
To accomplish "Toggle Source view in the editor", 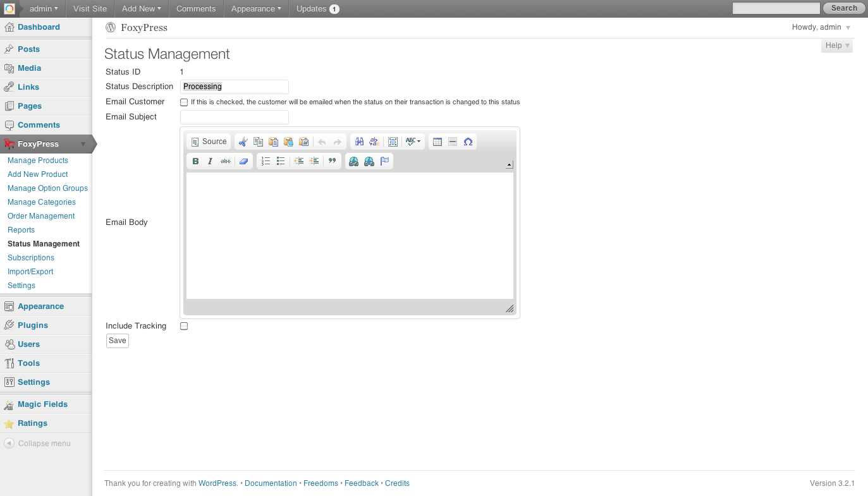I will [x=209, y=142].
